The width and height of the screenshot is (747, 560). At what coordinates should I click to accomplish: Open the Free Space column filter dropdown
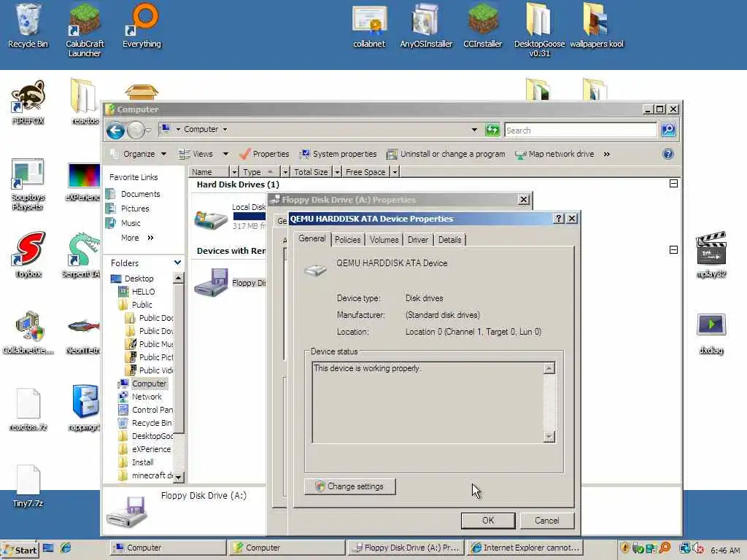click(x=395, y=172)
